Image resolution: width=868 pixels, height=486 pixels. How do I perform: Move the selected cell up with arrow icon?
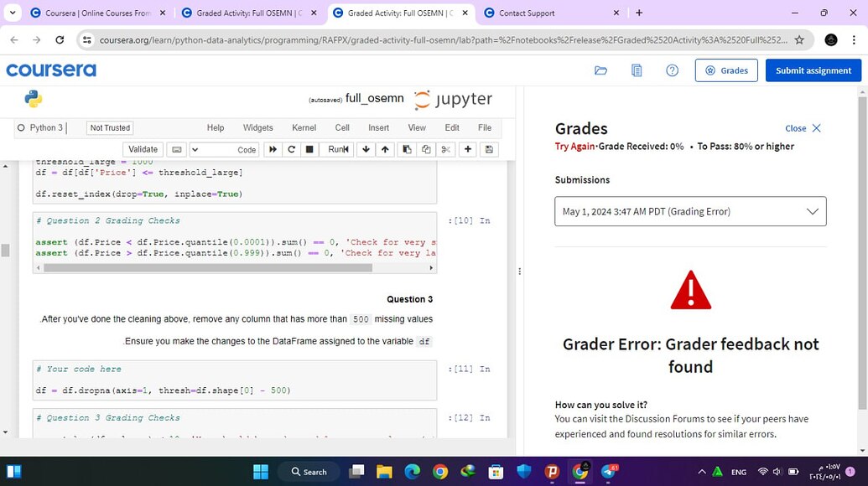pos(384,149)
